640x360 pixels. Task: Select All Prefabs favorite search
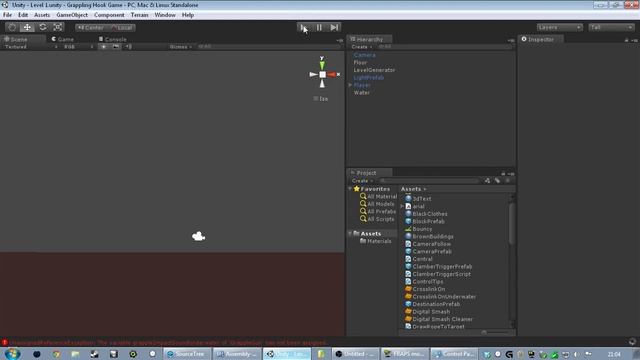tap(378, 211)
